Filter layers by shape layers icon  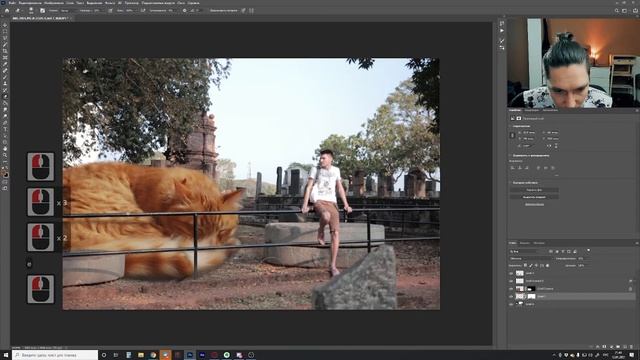[569, 251]
